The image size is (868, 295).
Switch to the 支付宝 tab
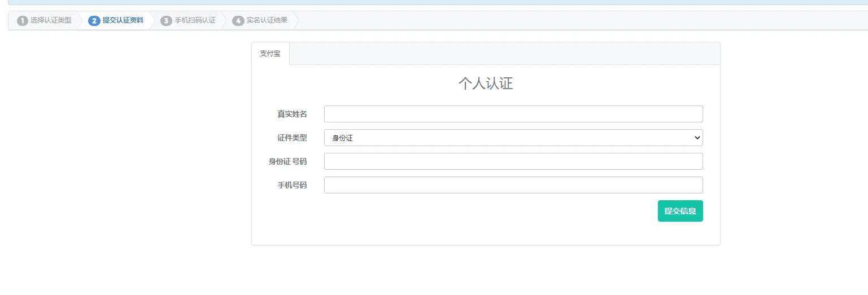[x=270, y=54]
